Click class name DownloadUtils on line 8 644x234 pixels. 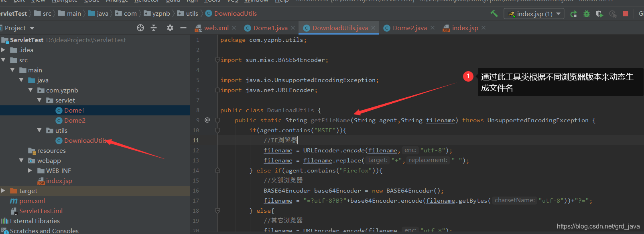(291, 110)
